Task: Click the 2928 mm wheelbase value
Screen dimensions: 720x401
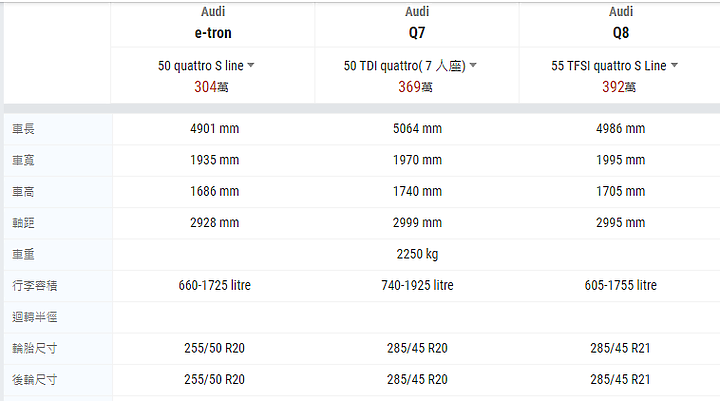Action: coord(214,223)
